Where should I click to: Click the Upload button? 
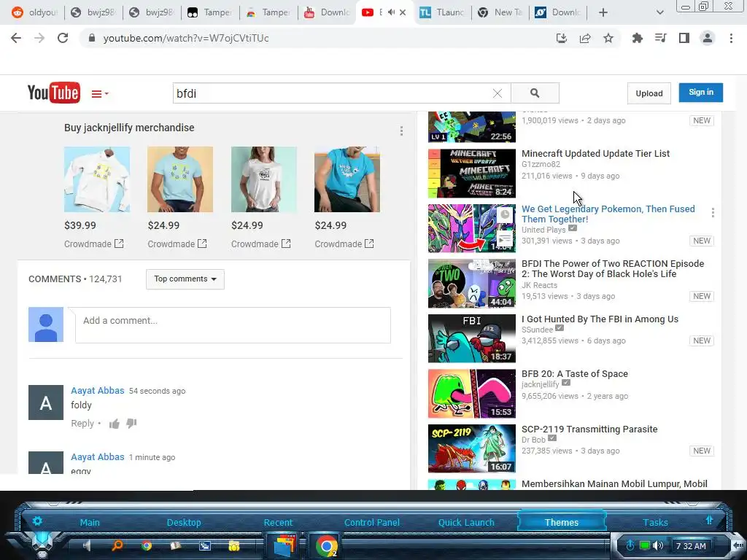(649, 93)
